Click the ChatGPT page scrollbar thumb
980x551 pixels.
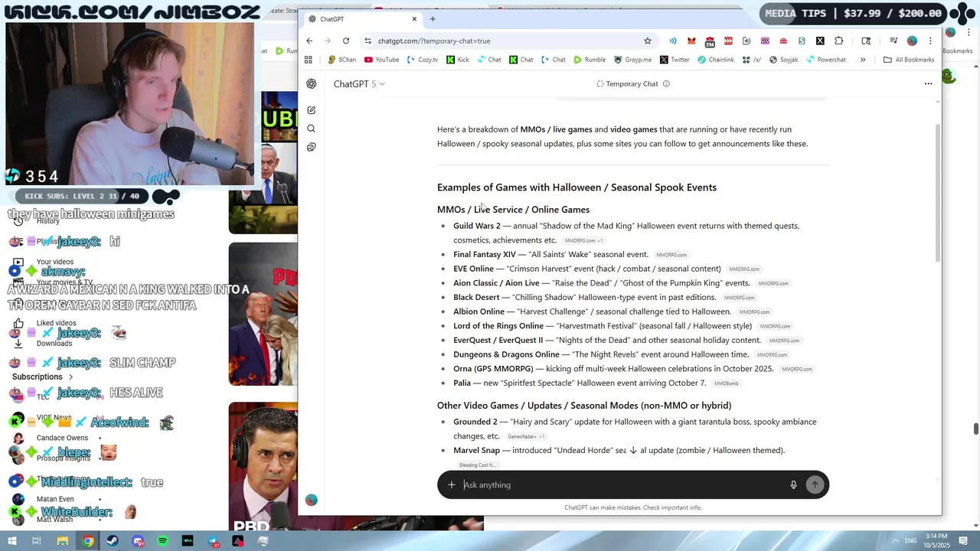click(x=938, y=191)
